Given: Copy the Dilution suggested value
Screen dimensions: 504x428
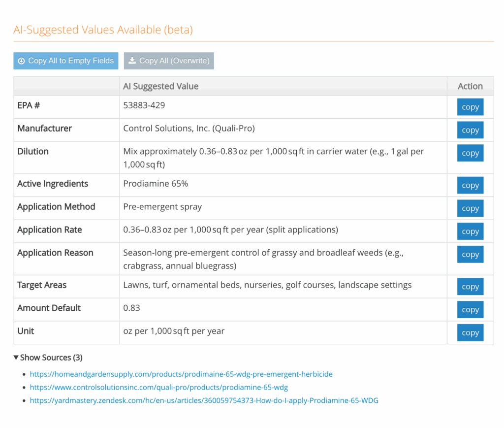Looking at the screenshot, I should [x=470, y=153].
